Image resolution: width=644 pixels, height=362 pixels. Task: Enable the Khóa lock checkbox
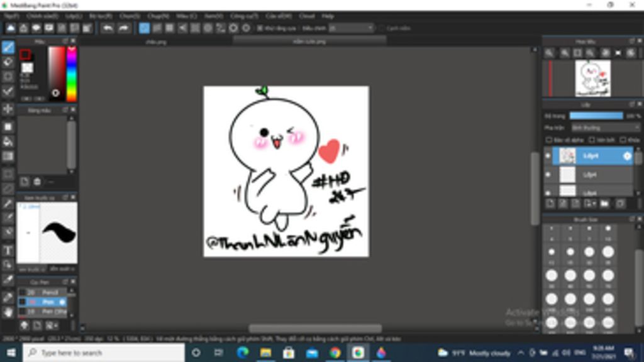(x=623, y=140)
